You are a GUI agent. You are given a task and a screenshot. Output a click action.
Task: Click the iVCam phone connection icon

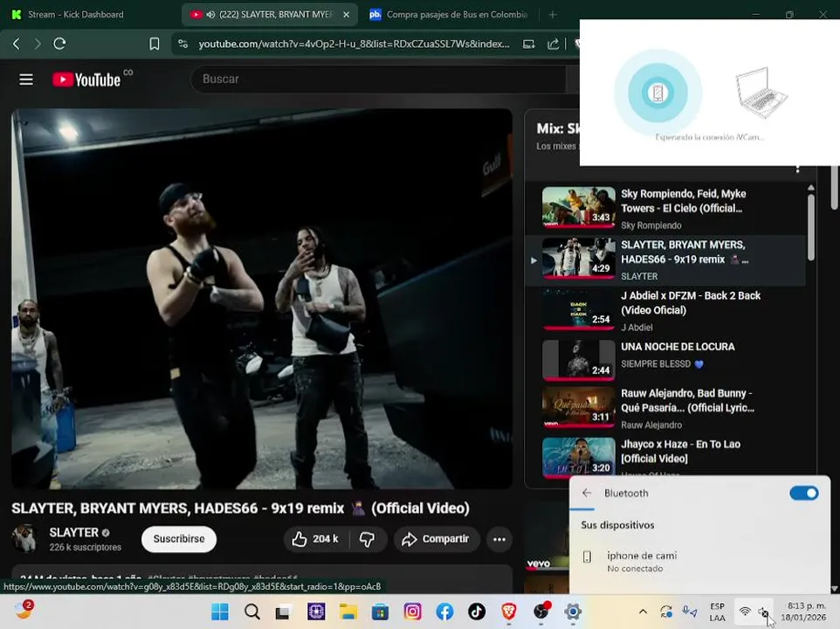pos(658,93)
